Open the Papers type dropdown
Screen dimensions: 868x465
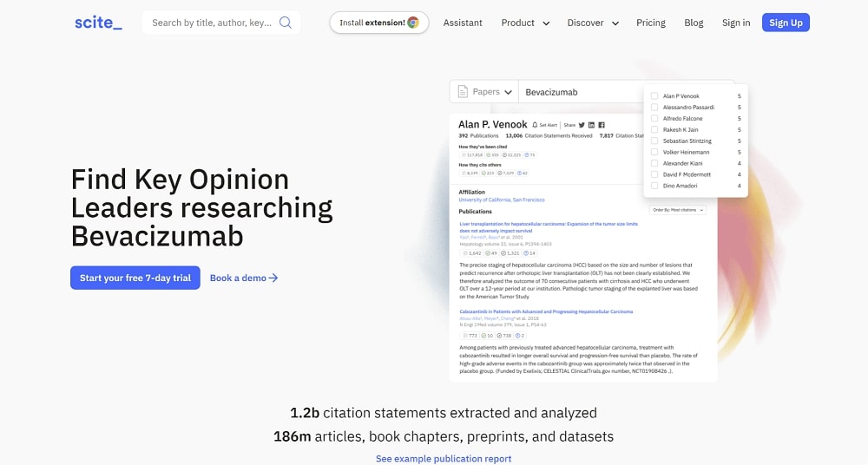click(484, 92)
